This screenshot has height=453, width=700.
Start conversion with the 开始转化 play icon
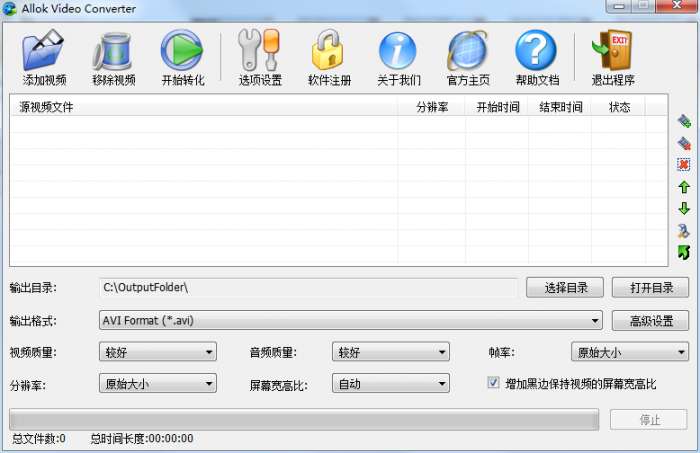182,50
